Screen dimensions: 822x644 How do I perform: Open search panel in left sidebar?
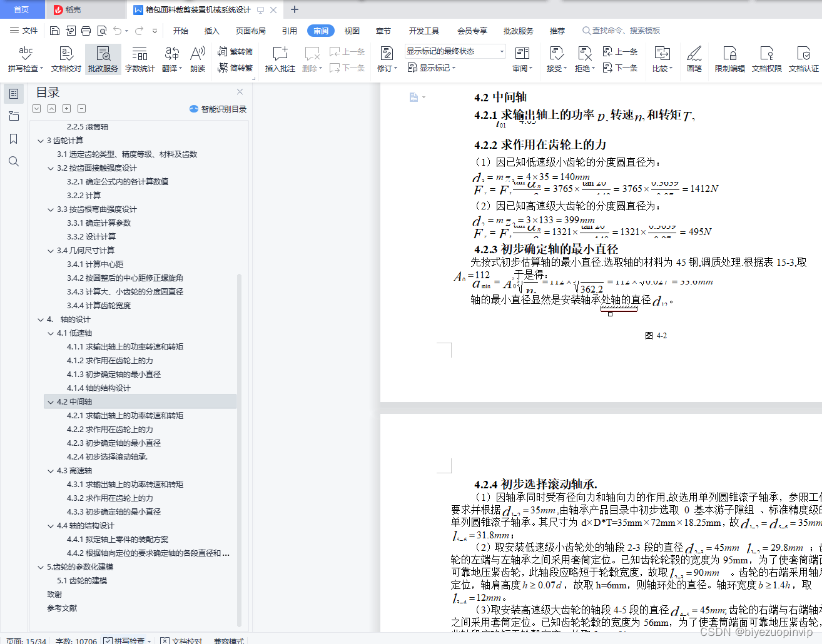click(14, 161)
